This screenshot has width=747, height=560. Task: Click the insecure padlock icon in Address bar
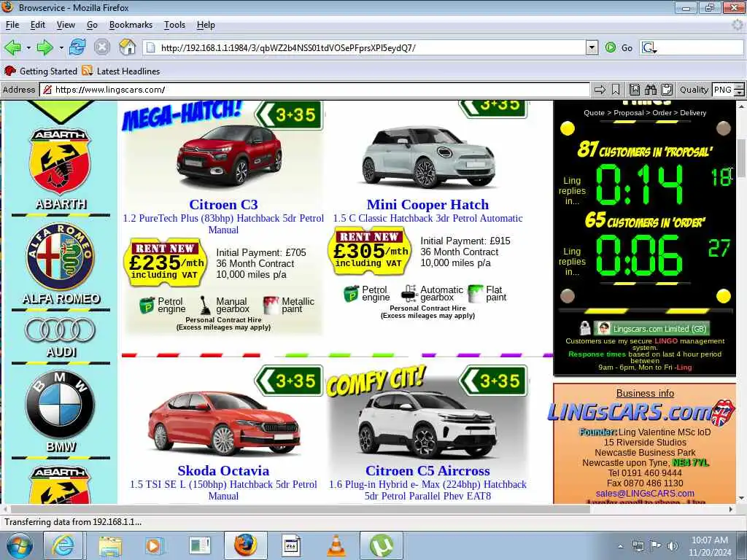click(x=47, y=90)
